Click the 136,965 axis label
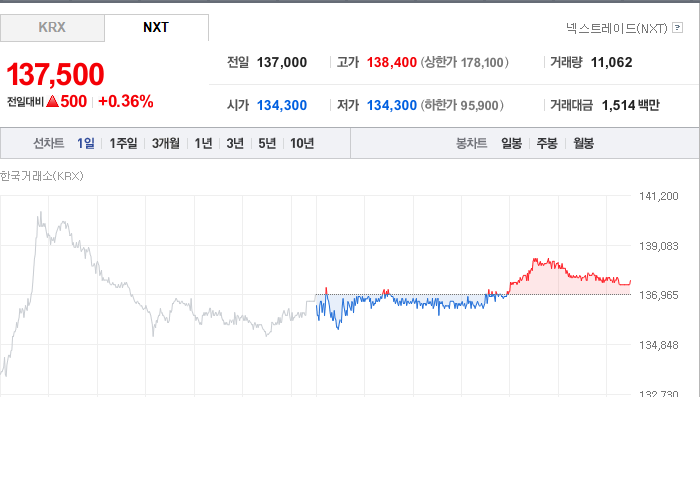Image resolution: width=700 pixels, height=490 pixels. (658, 295)
